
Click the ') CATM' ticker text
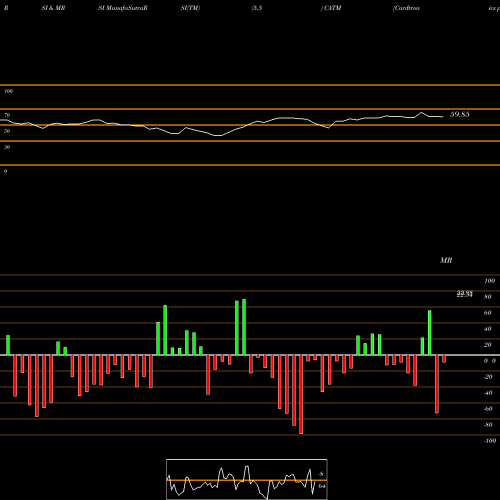(x=331, y=8)
